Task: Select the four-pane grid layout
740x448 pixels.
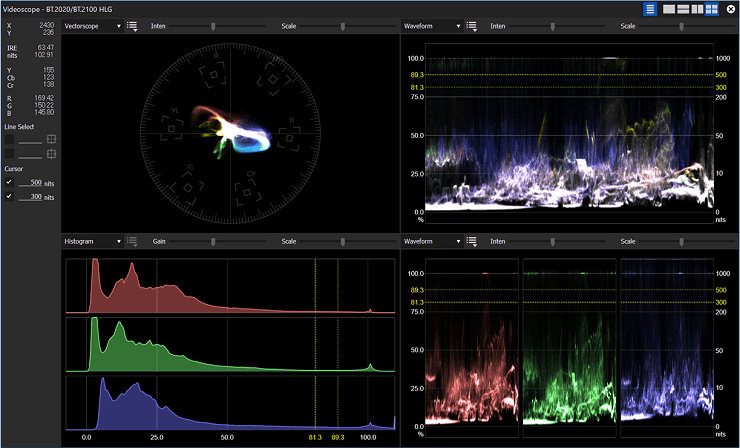Action: click(712, 9)
